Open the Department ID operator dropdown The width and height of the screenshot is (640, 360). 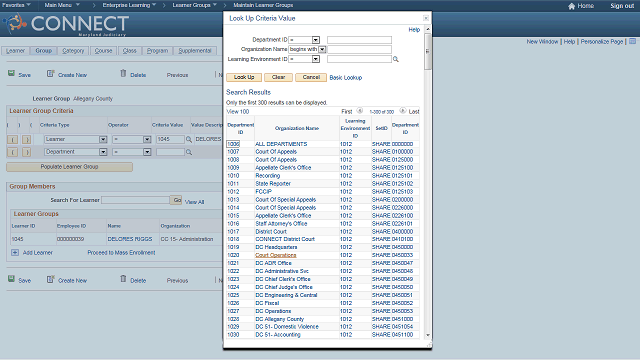coord(316,40)
